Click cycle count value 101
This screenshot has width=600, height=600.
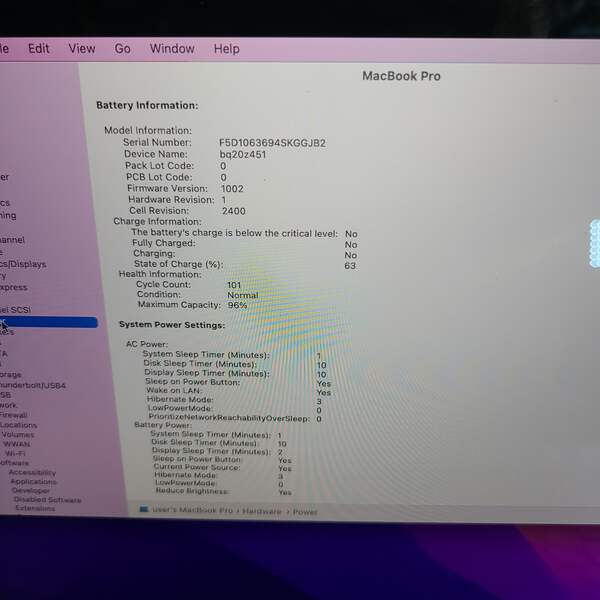pyautogui.click(x=234, y=285)
